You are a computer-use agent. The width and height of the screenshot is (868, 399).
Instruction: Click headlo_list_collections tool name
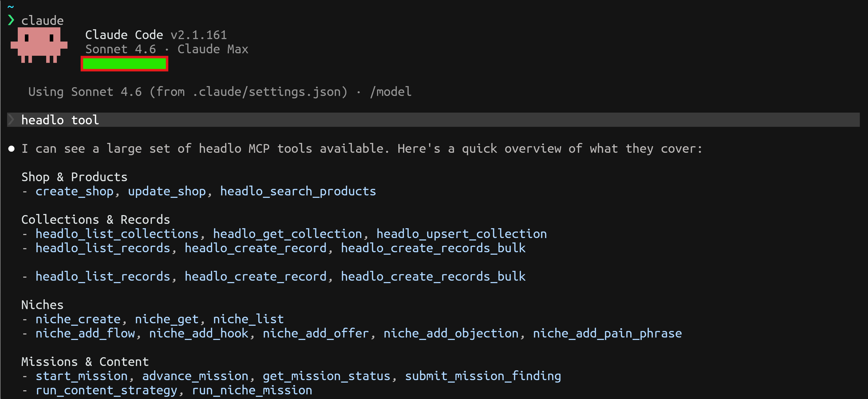[117, 234]
